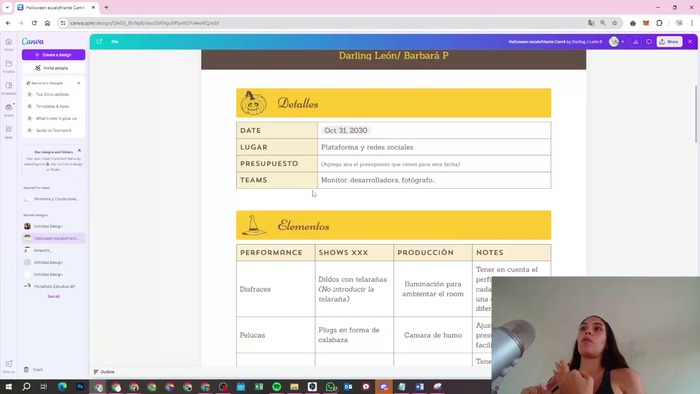Bookmark this tab with the star
The height and width of the screenshot is (394, 700).
point(615,23)
